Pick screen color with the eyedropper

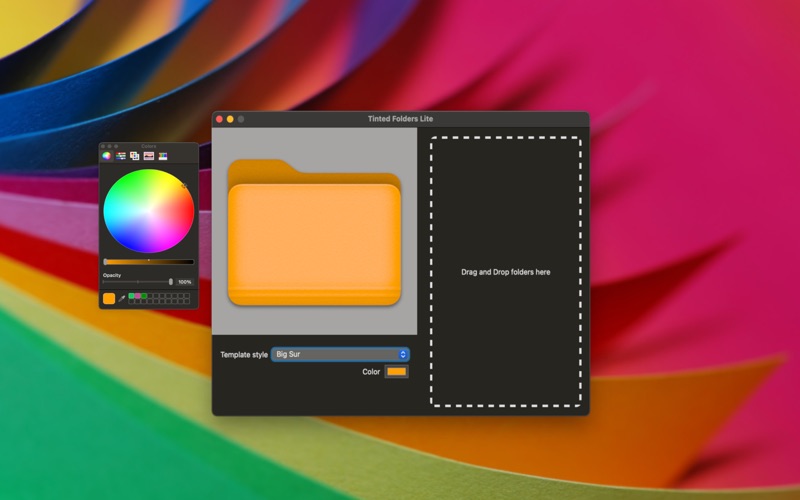pos(121,298)
